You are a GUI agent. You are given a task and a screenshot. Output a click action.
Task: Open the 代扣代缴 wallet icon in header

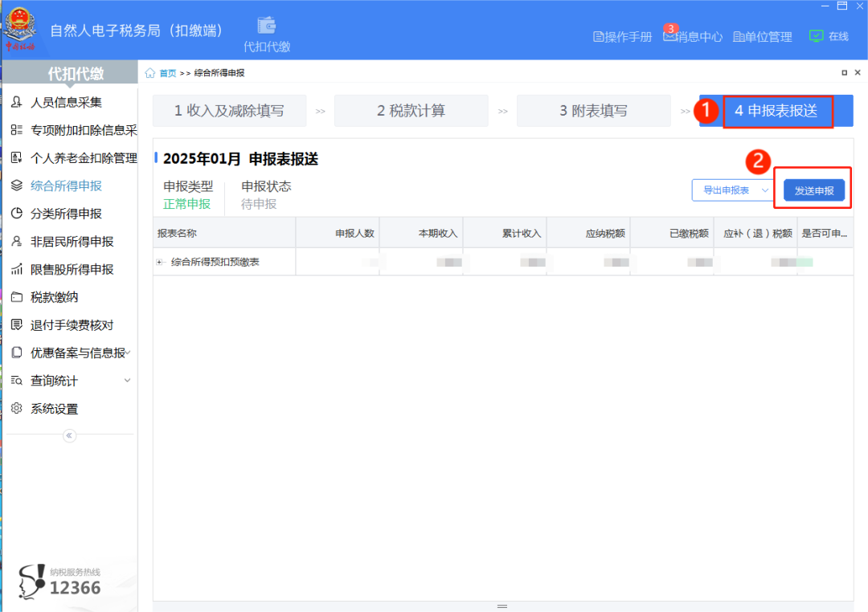pyautogui.click(x=267, y=35)
